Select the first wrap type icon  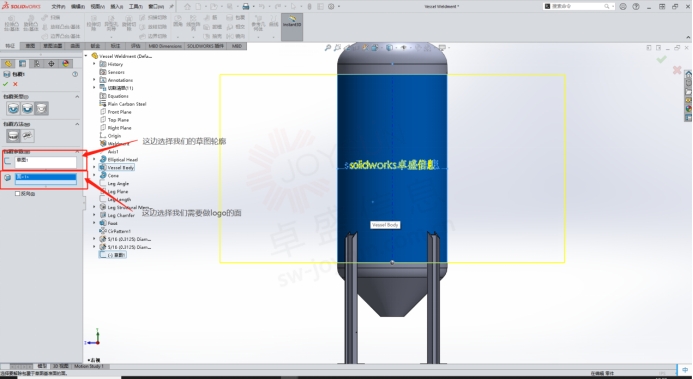coord(13,108)
